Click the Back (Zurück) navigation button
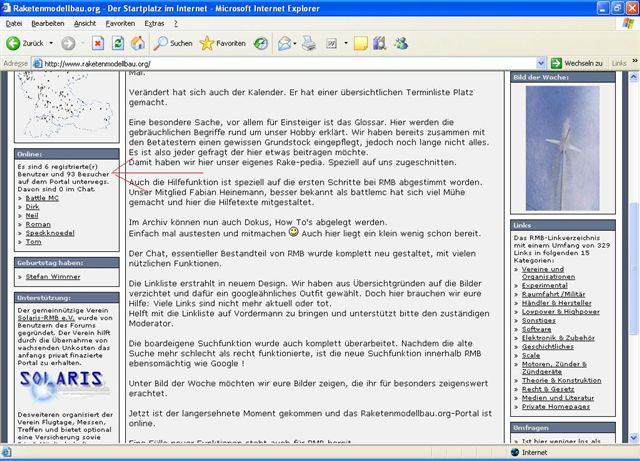The height and width of the screenshot is (461, 640). pos(25,44)
